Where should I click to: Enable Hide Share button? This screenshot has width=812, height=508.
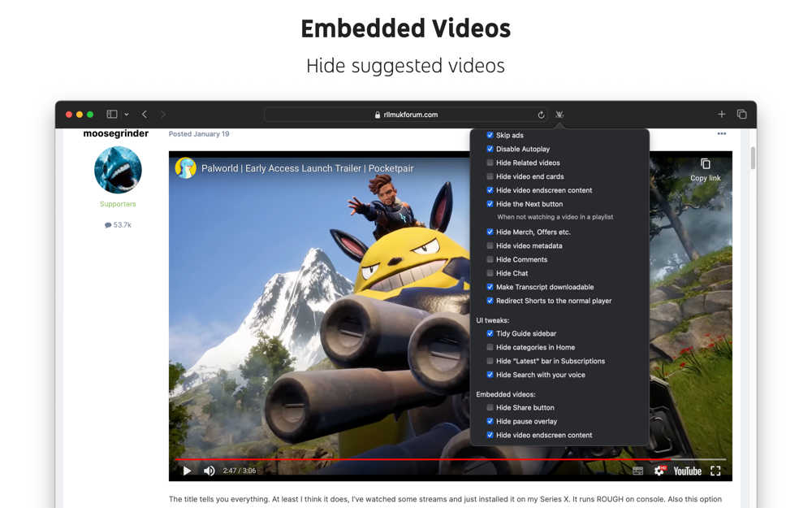click(490, 407)
